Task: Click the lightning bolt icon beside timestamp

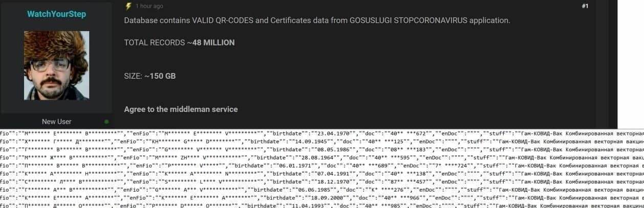Action: point(128,6)
